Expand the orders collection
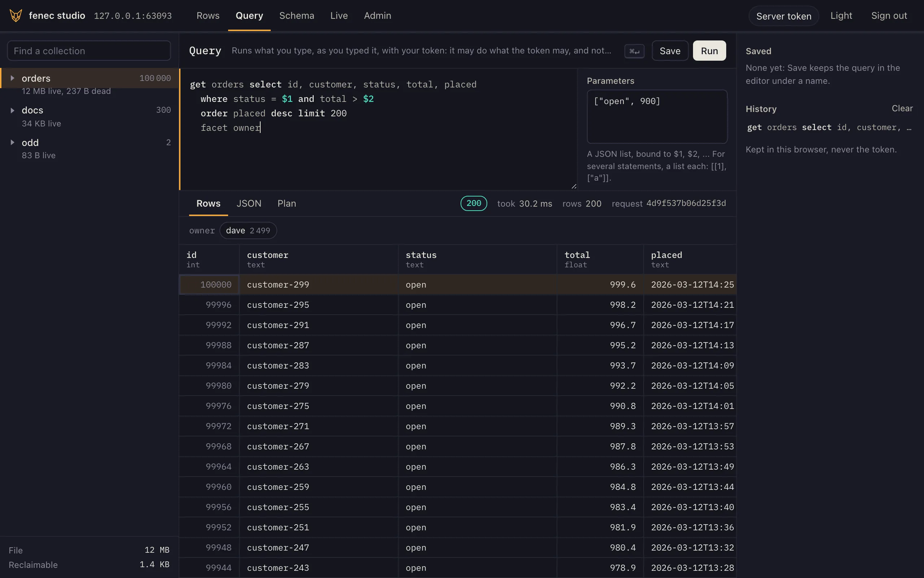 (x=12, y=78)
